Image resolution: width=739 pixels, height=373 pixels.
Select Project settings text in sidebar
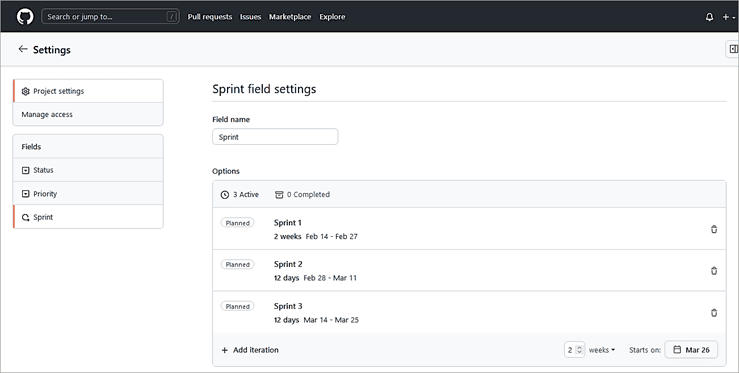pyautogui.click(x=58, y=91)
